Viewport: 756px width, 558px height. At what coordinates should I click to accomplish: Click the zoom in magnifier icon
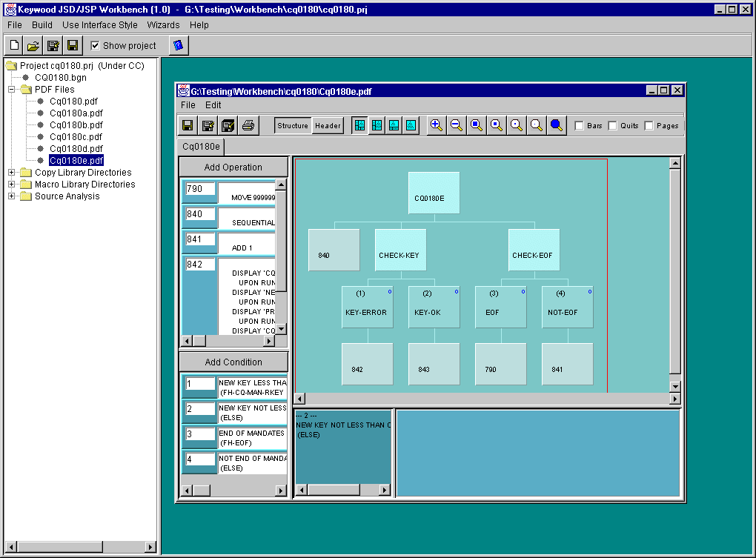(437, 125)
